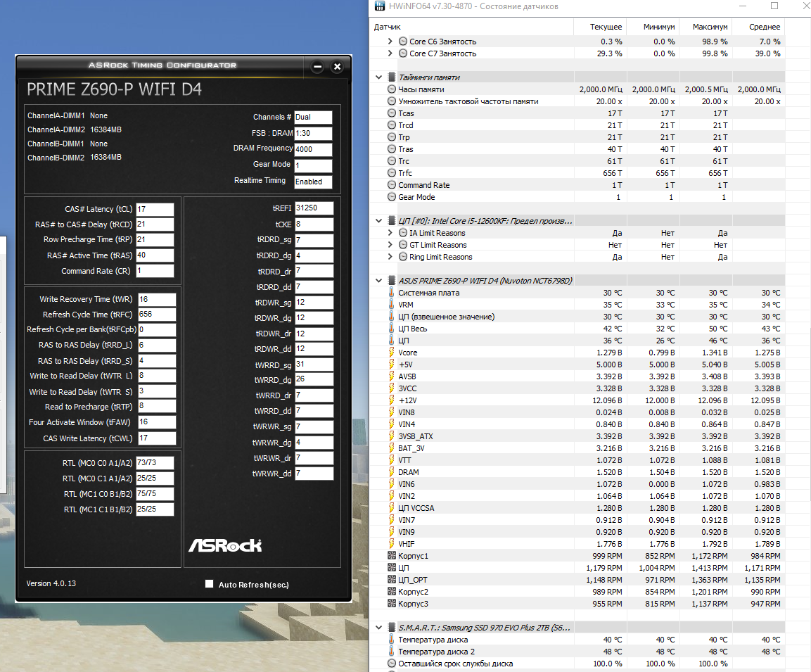This screenshot has width=811, height=672.
Task: Click the Realtime Timing Enabled field
Action: (313, 182)
